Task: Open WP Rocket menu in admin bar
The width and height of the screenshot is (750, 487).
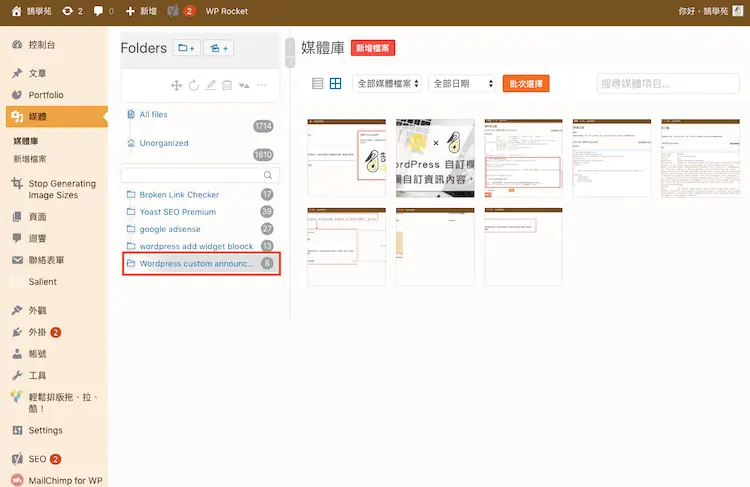Action: pos(227,11)
